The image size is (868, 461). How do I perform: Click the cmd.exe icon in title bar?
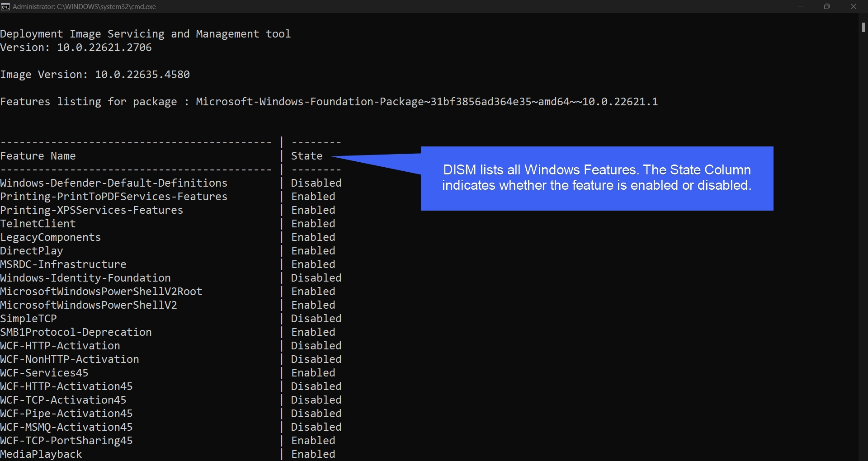click(5, 6)
